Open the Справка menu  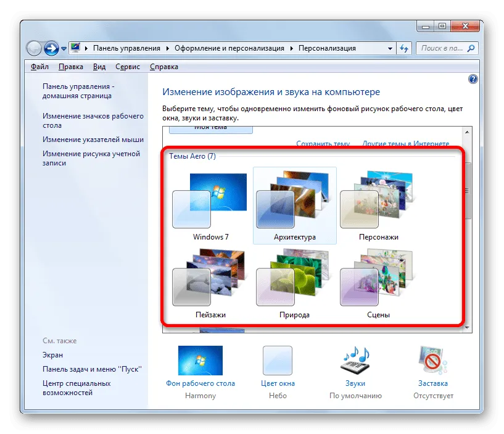pos(164,67)
